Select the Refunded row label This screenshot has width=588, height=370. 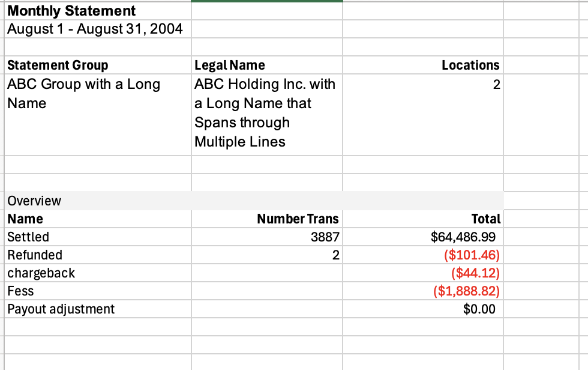coord(35,255)
